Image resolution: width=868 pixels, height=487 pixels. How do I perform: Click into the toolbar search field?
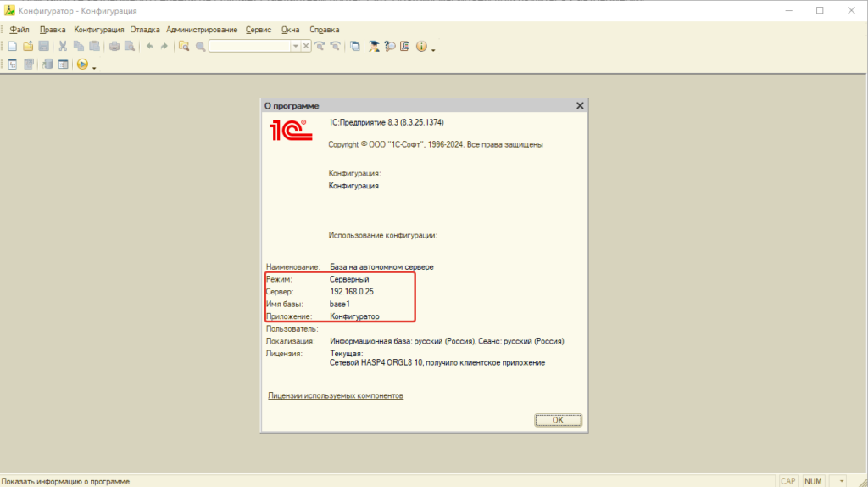[x=250, y=47]
